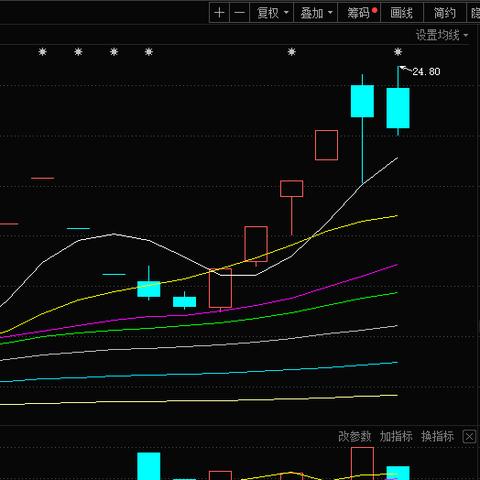This screenshot has width=480, height=480.
Task: Select the 画线 drawing tool
Action: point(402,13)
